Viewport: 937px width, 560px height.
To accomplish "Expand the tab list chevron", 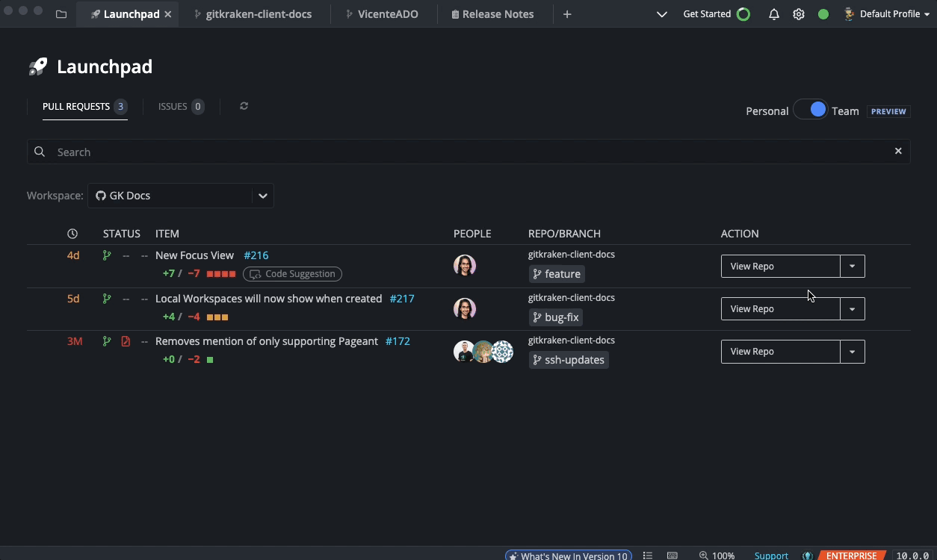I will pyautogui.click(x=661, y=14).
